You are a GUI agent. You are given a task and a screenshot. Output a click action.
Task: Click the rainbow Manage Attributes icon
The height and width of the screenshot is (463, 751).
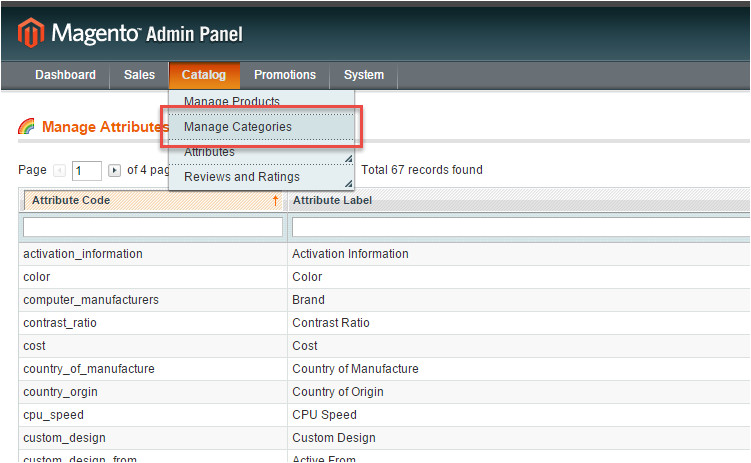tap(27, 127)
